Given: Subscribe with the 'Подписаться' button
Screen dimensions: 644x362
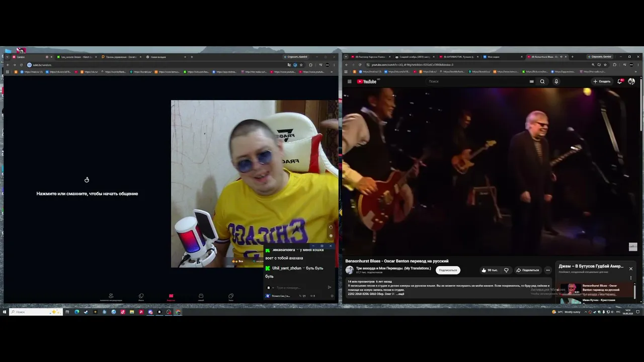Looking at the screenshot, I should [448, 270].
